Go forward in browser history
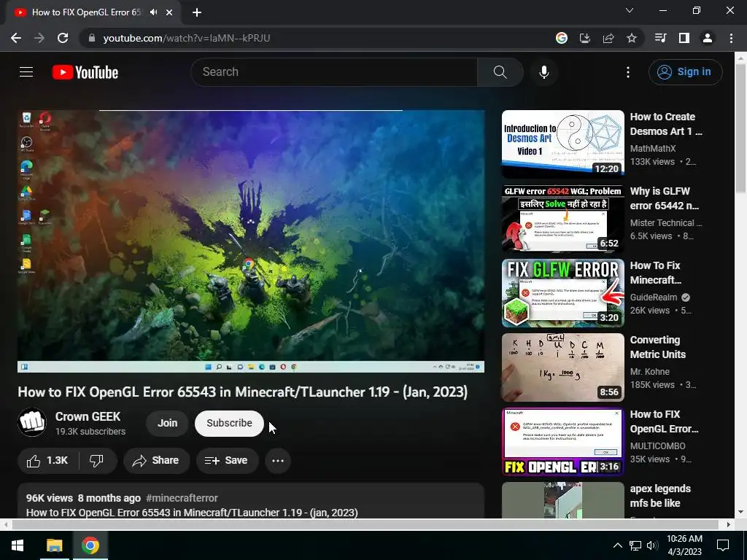The width and height of the screenshot is (747, 560). click(39, 38)
